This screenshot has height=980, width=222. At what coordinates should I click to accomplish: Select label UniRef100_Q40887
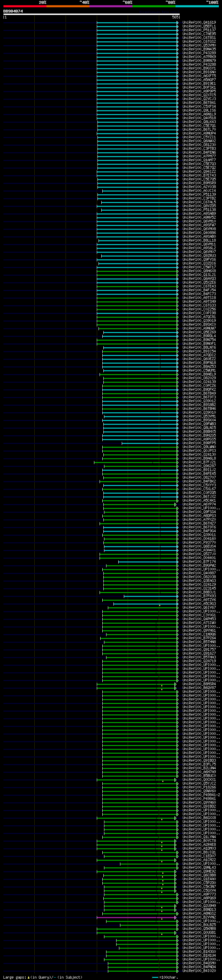click(199, 573)
